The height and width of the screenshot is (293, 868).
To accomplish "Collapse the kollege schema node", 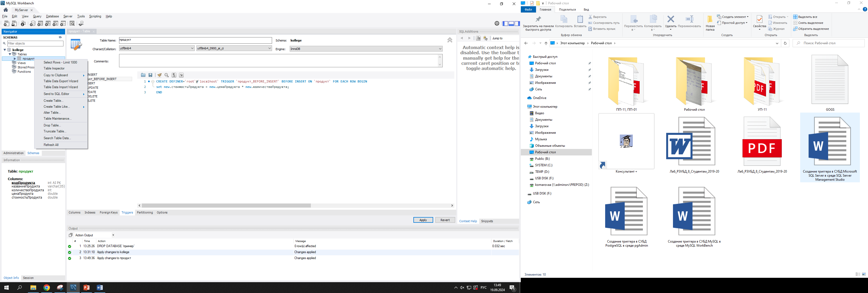I will [x=5, y=50].
